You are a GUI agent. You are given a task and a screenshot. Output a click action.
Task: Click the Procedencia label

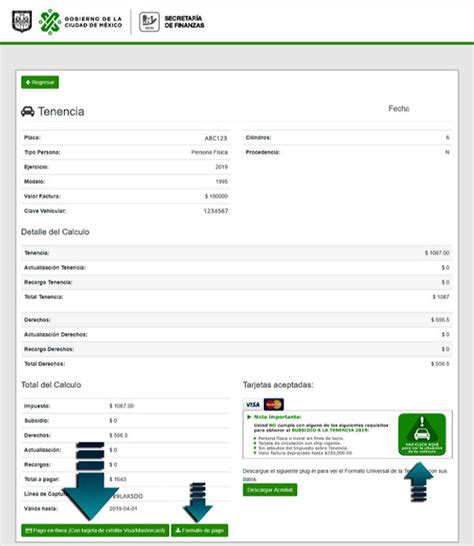point(263,152)
